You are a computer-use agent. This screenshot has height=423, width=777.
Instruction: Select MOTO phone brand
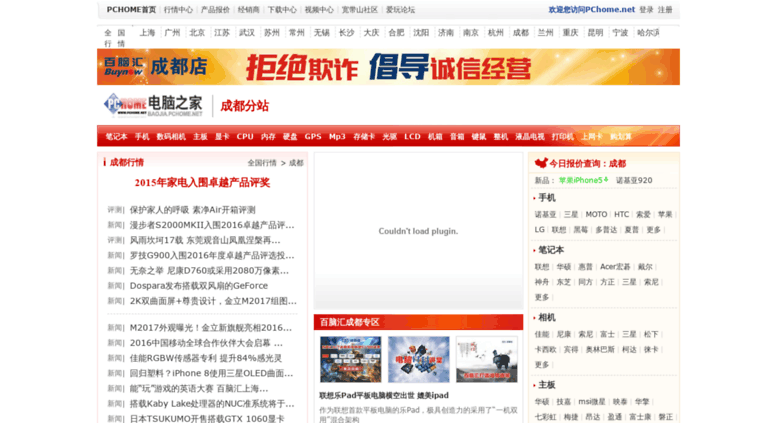coord(596,214)
